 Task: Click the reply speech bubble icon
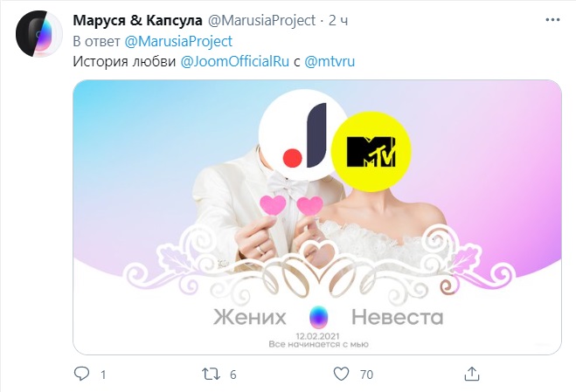coord(81,374)
